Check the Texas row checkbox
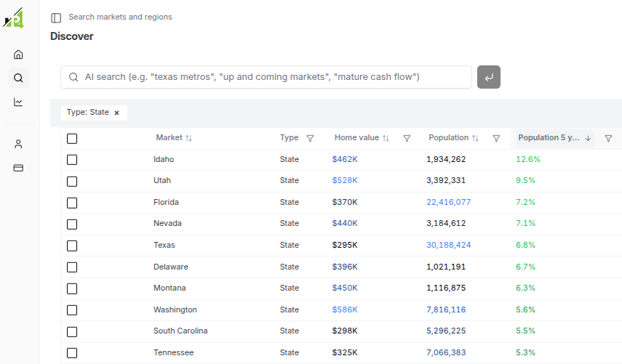Image resolution: width=622 pixels, height=364 pixels. pos(72,246)
